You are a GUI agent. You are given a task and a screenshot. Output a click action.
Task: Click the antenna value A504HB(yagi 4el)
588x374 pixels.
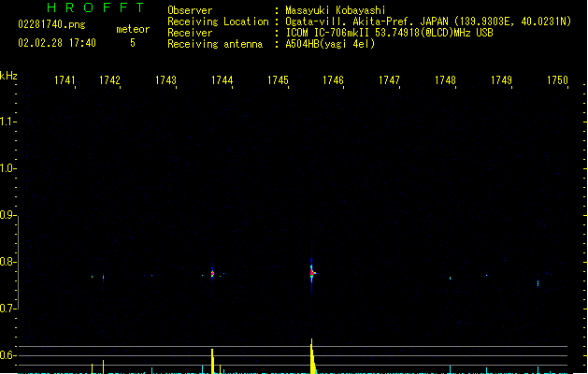tap(330, 44)
